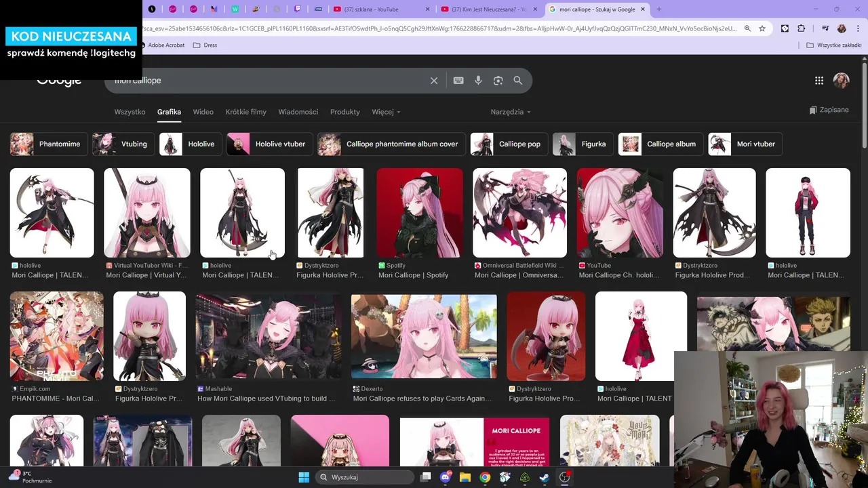The image size is (868, 488).
Task: Open the zoom magnifier icon in the address bar
Action: pyautogui.click(x=747, y=28)
